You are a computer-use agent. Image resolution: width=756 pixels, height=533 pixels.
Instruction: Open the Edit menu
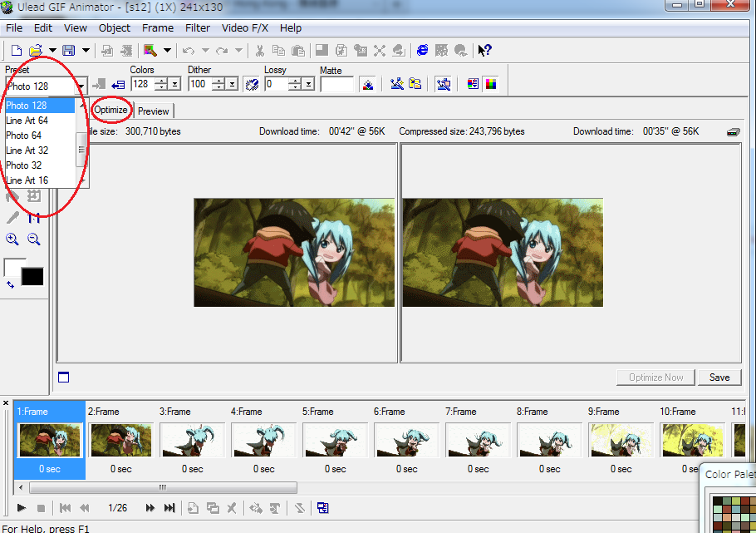[43, 28]
